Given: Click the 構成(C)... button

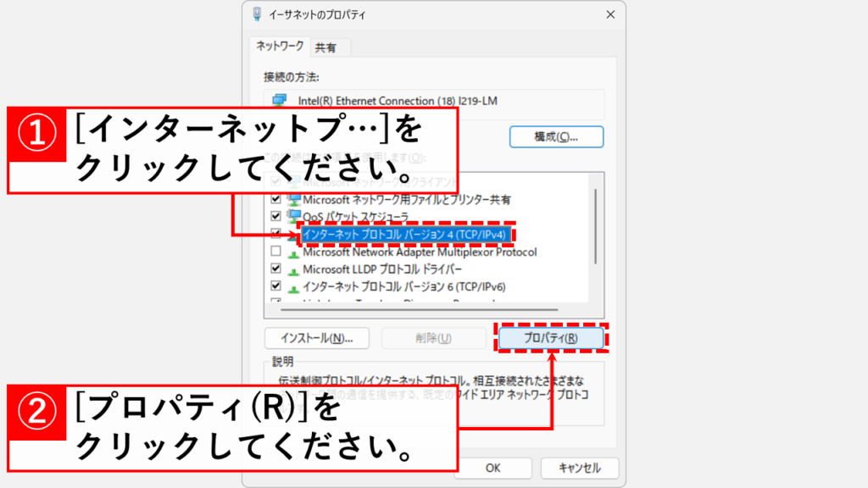Looking at the screenshot, I should 556,136.
